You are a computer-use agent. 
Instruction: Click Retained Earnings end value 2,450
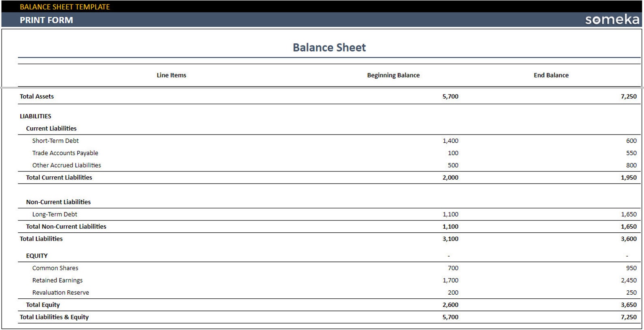[629, 281]
